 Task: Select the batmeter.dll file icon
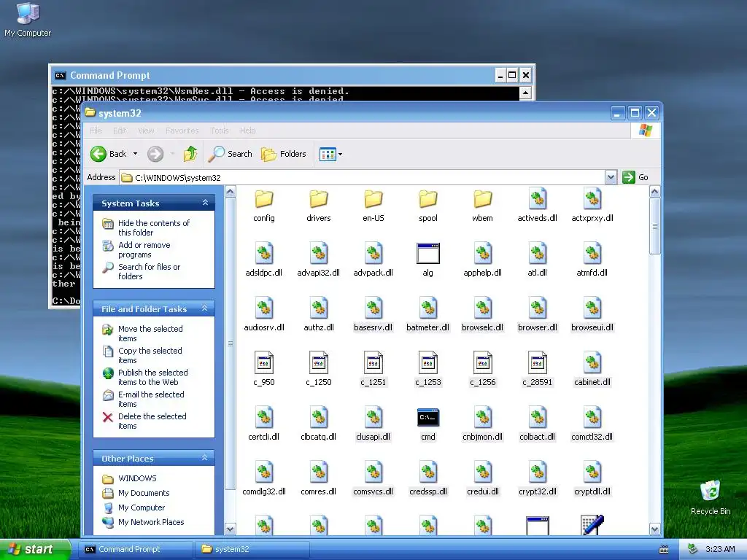(427, 308)
